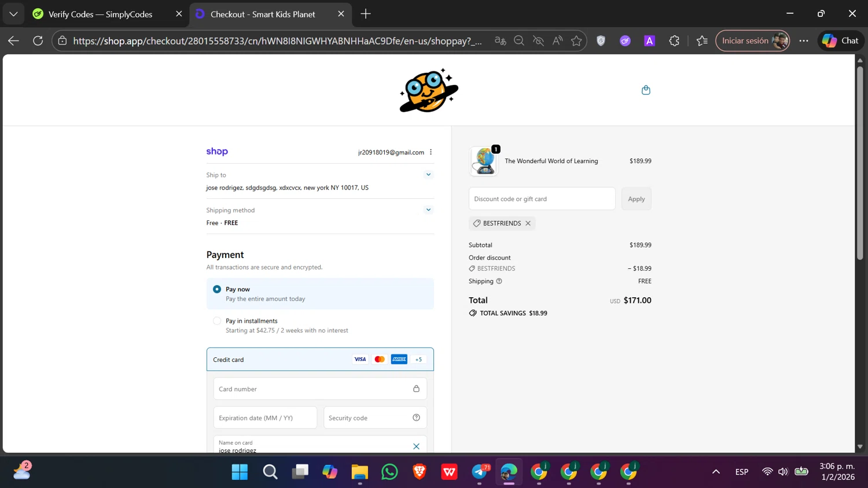Open the tab list dropdown arrow
This screenshot has width=868, height=488.
tap(13, 14)
